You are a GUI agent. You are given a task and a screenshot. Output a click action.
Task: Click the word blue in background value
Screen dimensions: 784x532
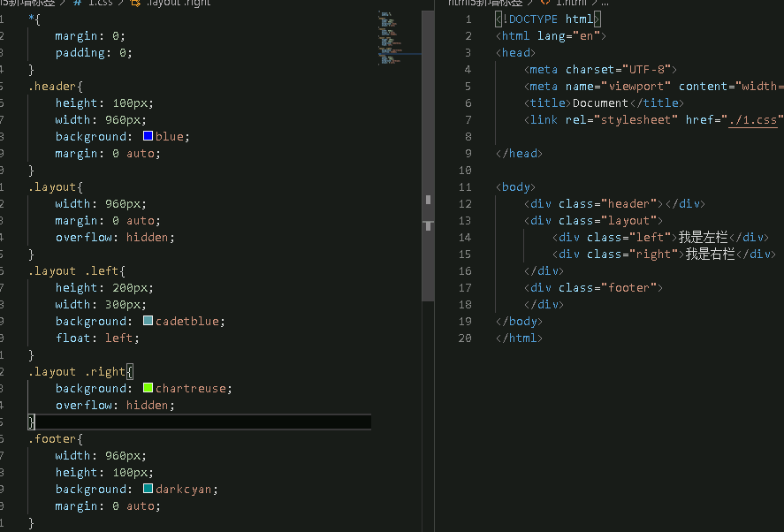click(169, 137)
